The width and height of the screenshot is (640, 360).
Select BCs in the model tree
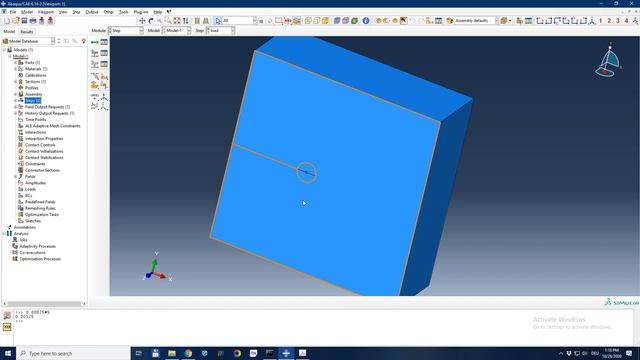tap(29, 196)
